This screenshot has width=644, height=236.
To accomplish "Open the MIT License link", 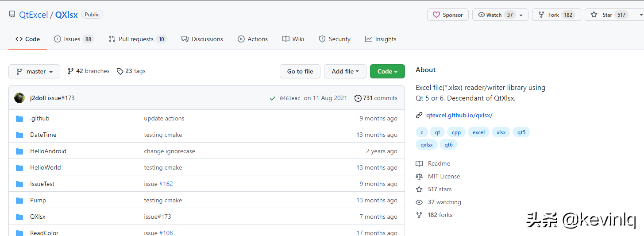I will click(x=438, y=176).
